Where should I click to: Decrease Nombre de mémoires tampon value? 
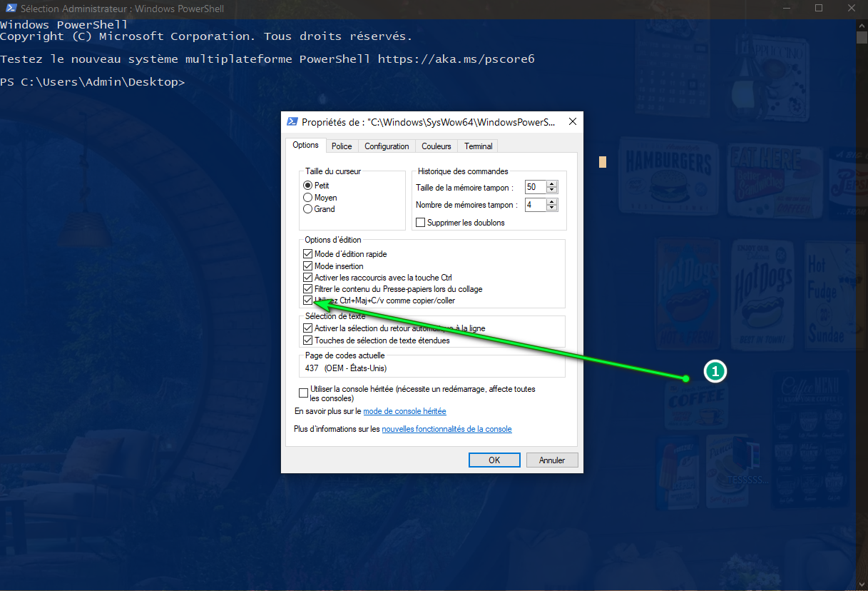click(x=552, y=208)
